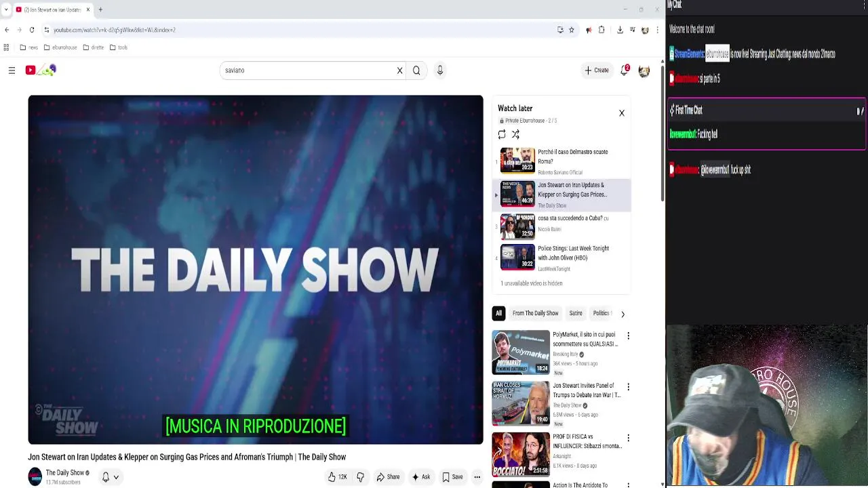Viewport: 868px width, 488px height.
Task: Select the 'From The Daily Show' chip
Action: [535, 313]
